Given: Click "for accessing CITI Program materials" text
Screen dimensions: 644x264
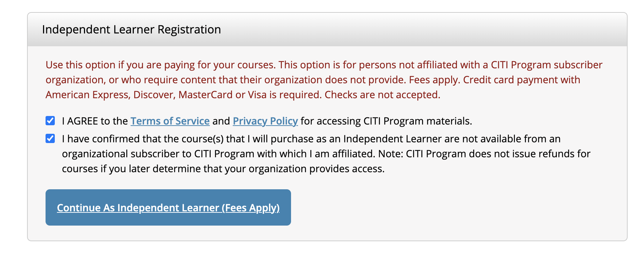Looking at the screenshot, I should 386,121.
